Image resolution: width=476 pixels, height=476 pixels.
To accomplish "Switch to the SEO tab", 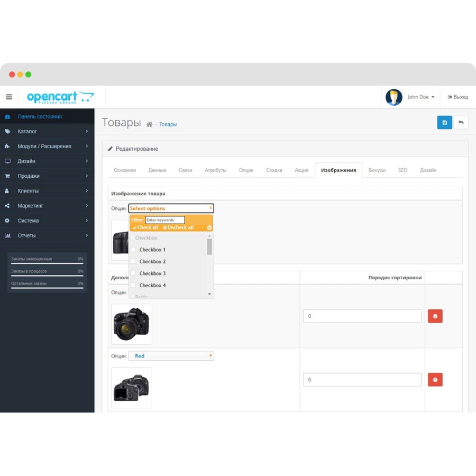I will [x=402, y=170].
